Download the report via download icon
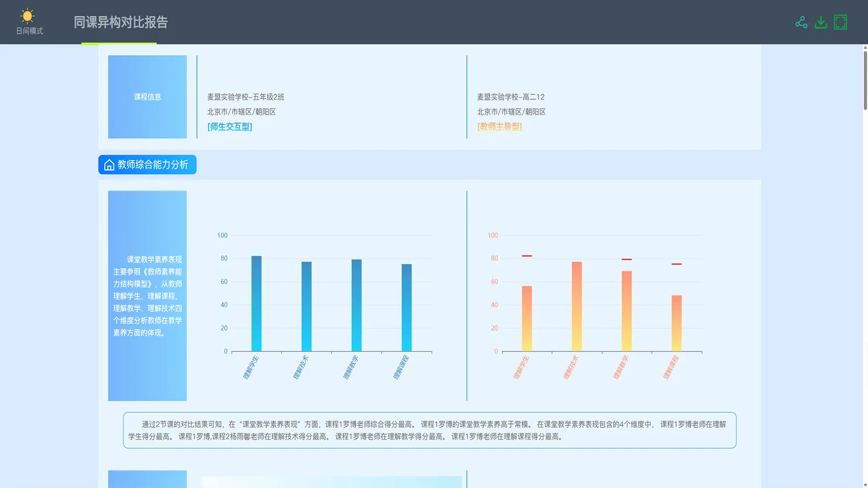The width and height of the screenshot is (868, 488). point(821,22)
